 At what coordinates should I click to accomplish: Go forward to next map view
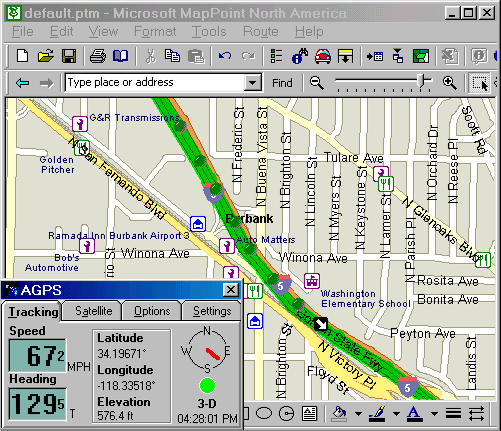pyautogui.click(x=46, y=83)
